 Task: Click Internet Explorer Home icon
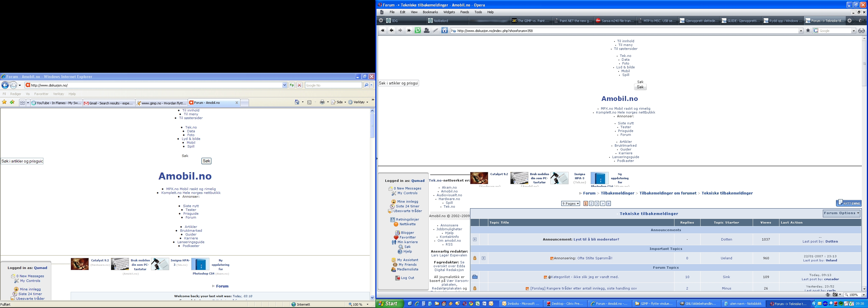point(297,102)
